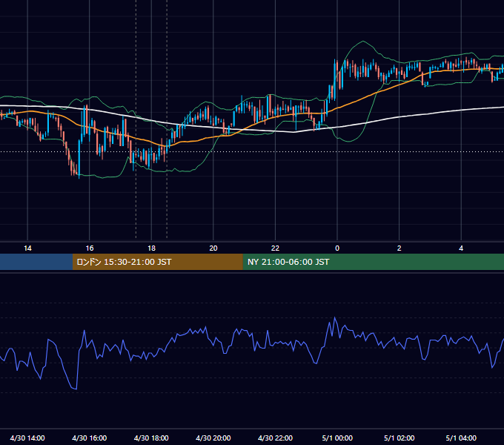Click the 4/30 20:00 date label

pos(213,438)
